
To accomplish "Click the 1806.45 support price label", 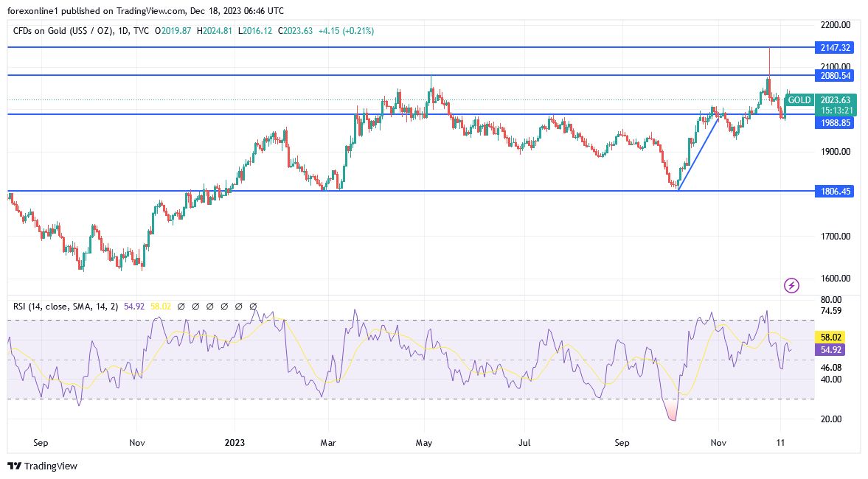I will (833, 192).
